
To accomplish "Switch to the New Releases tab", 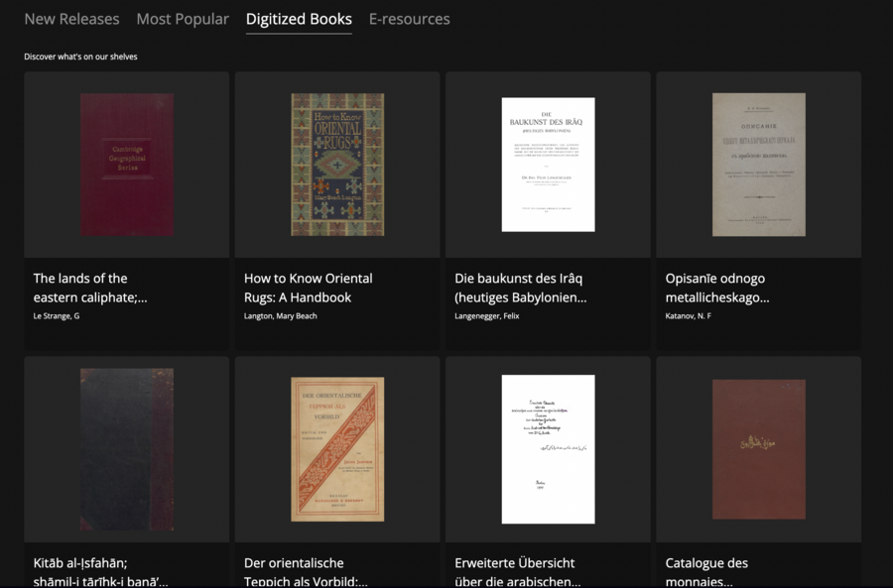I will [x=71, y=18].
